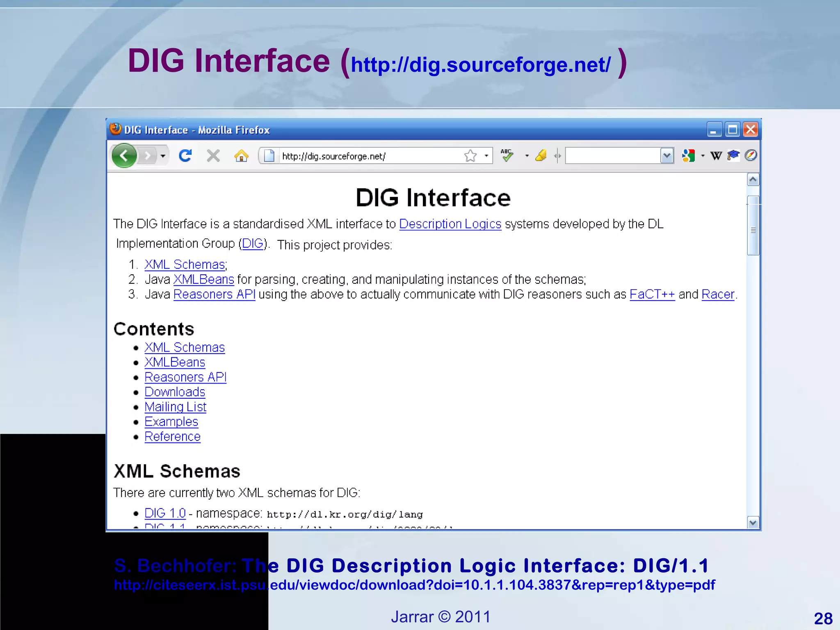Click the Wikipedia W toolbar icon
840x630 pixels.
(716, 156)
